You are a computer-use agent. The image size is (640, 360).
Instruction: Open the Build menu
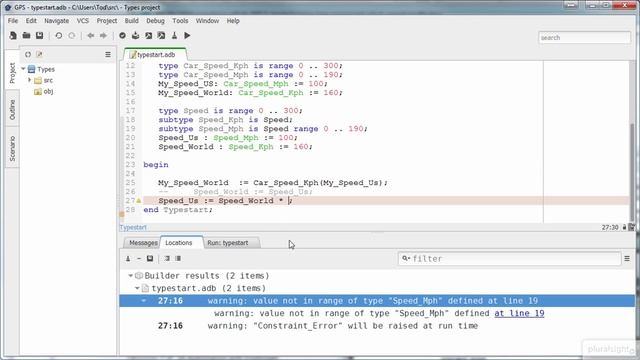click(x=131, y=21)
